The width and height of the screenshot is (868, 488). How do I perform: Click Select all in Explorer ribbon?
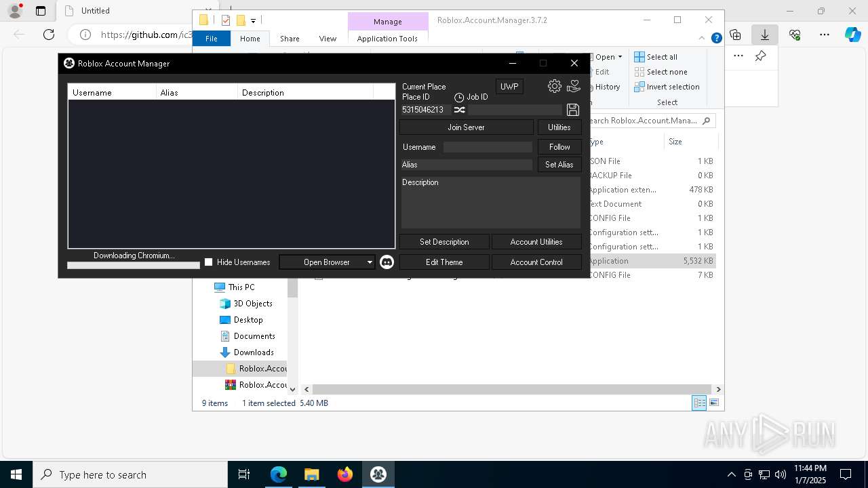656,57
